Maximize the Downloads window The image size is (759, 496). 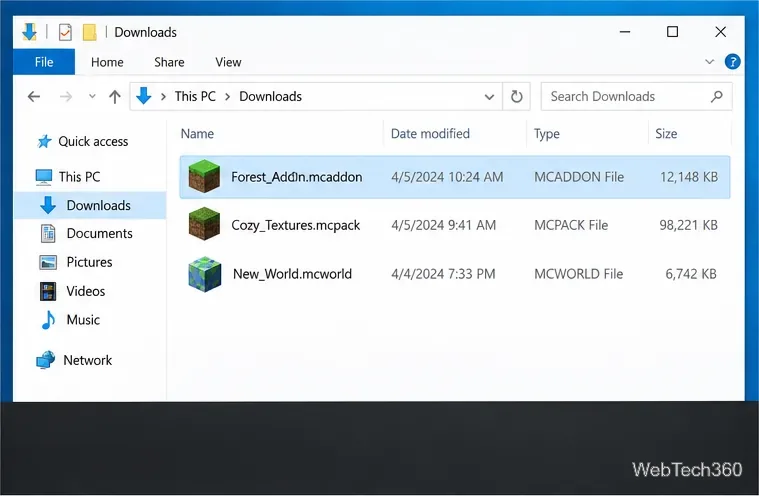[x=672, y=32]
